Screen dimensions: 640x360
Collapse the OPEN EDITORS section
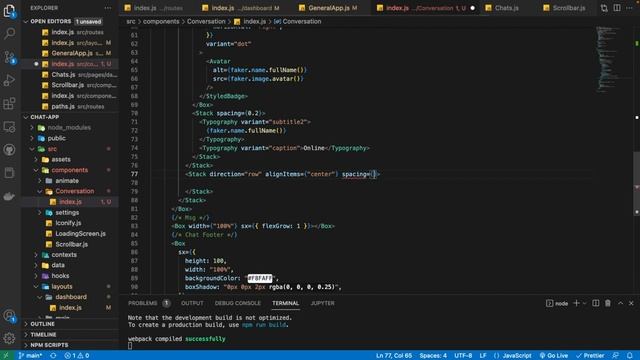(26, 21)
